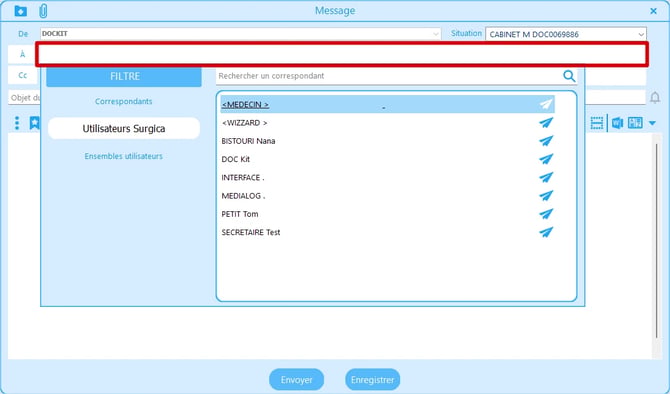This screenshot has height=394, width=670.
Task: Click the bookmark icon in editor toolbar
Action: click(x=34, y=123)
